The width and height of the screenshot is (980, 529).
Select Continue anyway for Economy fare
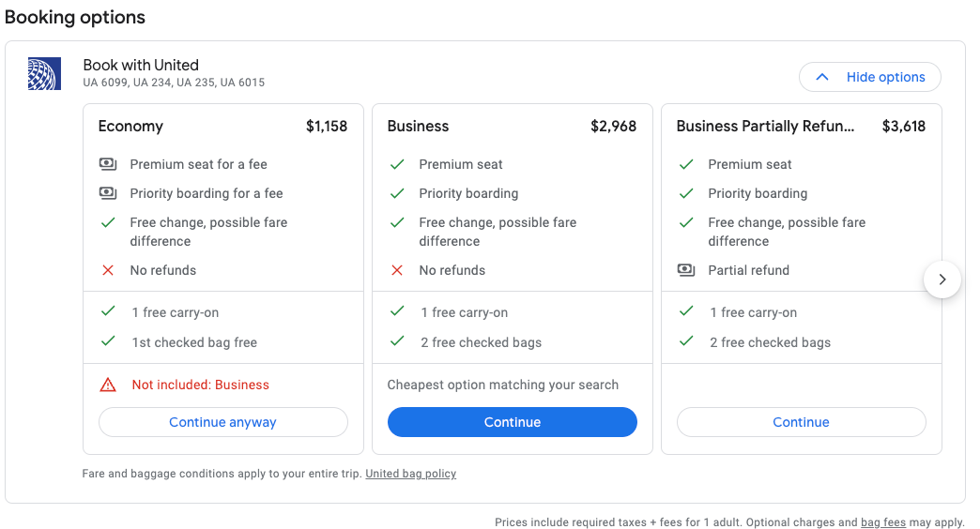pyautogui.click(x=222, y=422)
